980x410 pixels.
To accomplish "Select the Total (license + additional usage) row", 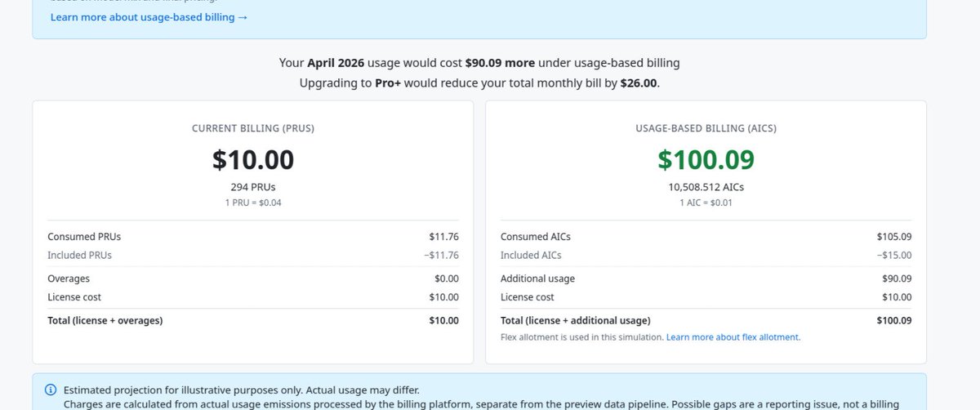I will [x=706, y=321].
